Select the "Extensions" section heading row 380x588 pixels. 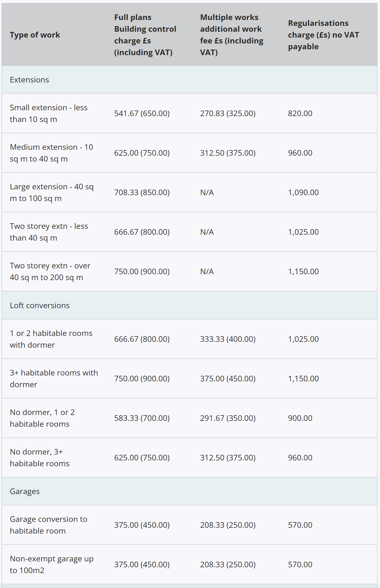pyautogui.click(x=29, y=80)
